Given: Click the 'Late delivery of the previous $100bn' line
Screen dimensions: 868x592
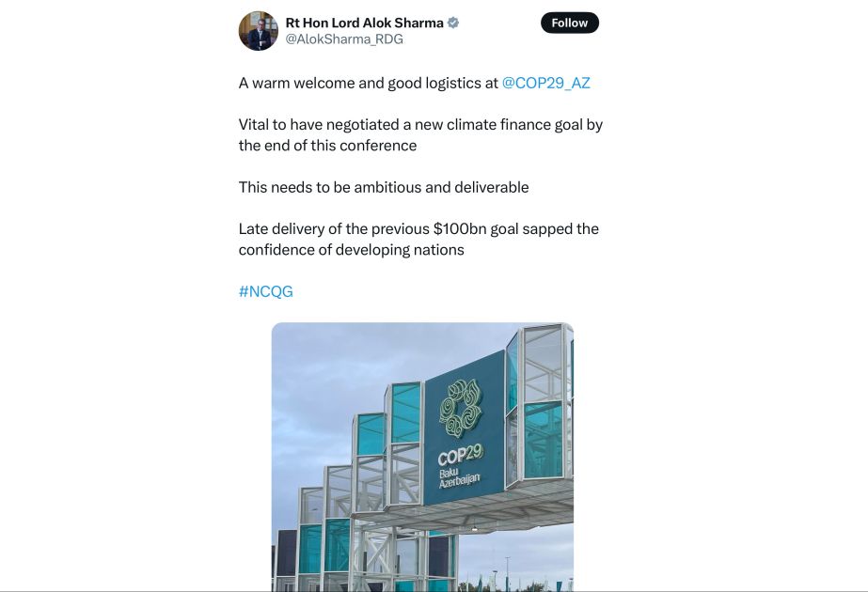Looking at the screenshot, I should click(418, 228).
